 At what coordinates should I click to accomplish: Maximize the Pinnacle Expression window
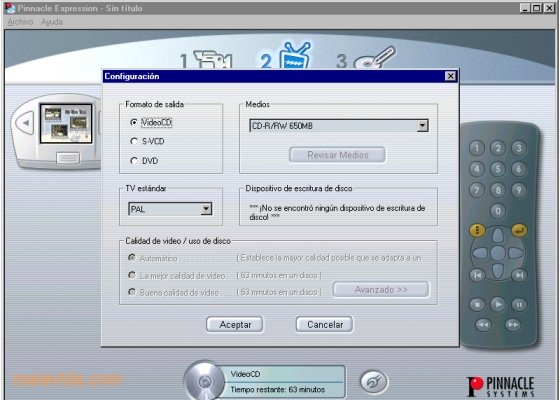click(x=536, y=8)
